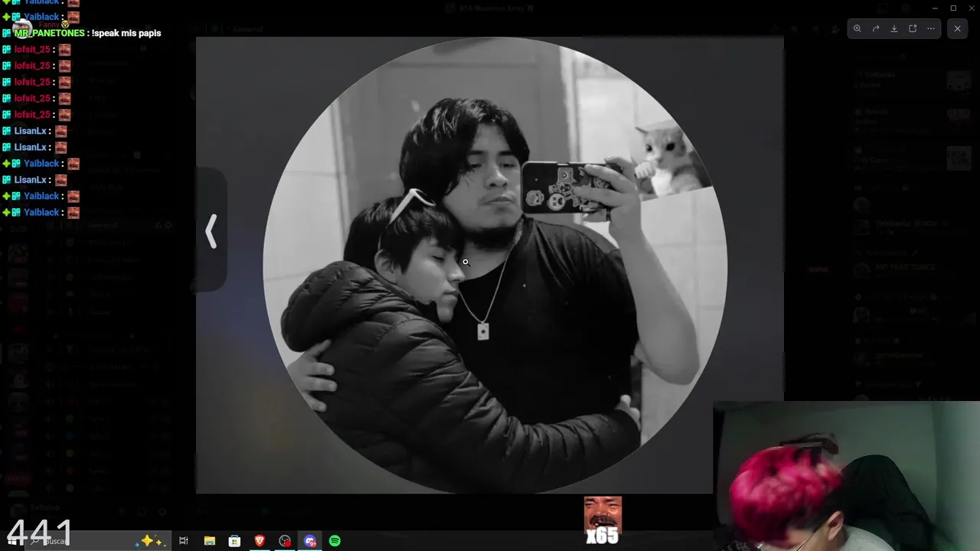
Task: Open Brave browser from the taskbar
Action: pyautogui.click(x=260, y=541)
